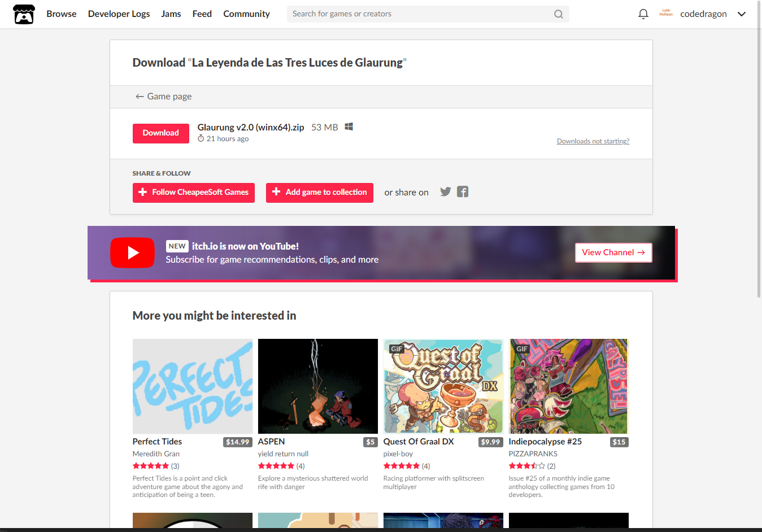Return to Game page link

coord(163,97)
